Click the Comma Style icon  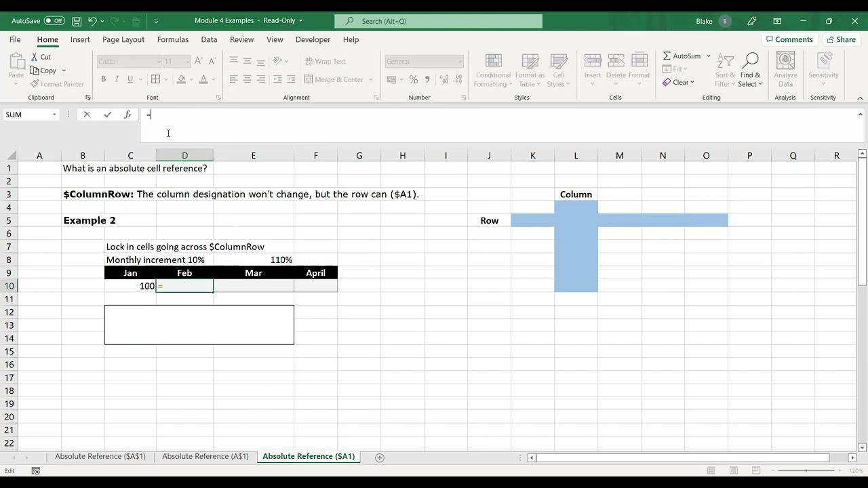[427, 79]
